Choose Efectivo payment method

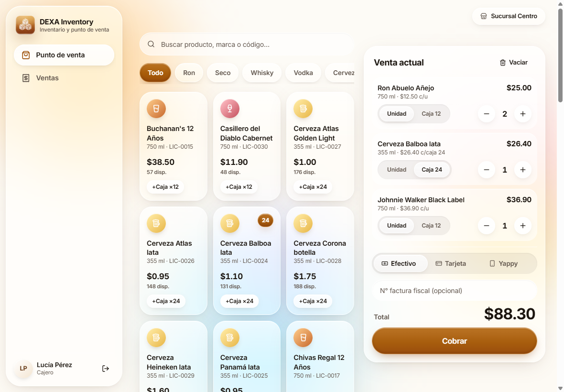(401, 263)
